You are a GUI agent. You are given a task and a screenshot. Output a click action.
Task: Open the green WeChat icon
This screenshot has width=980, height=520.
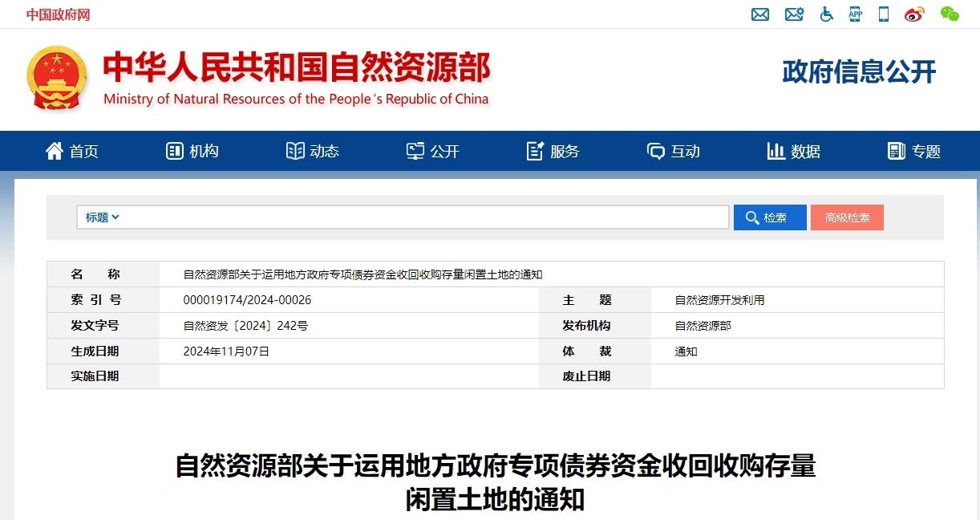point(950,14)
